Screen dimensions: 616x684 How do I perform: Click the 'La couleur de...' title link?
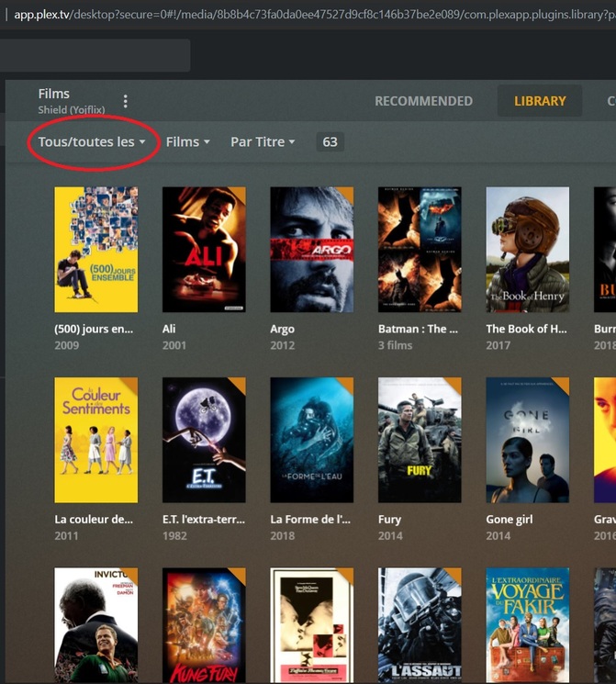(94, 519)
